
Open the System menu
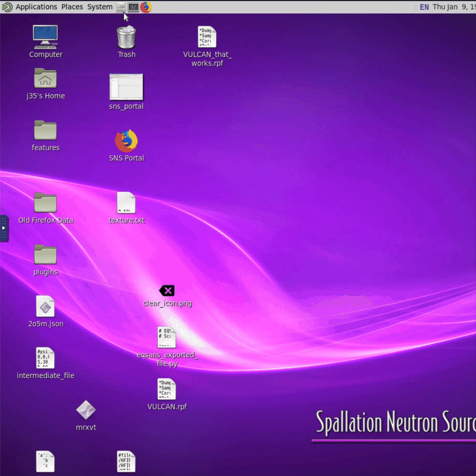coord(100,7)
